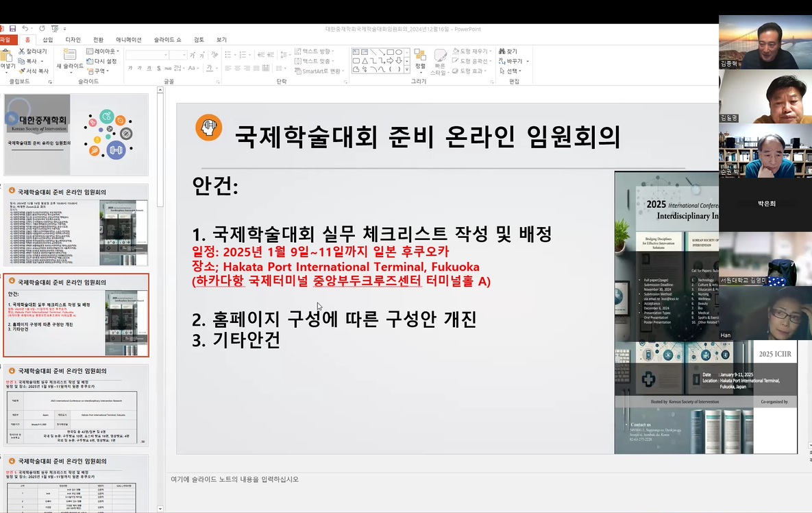This screenshot has height=513, width=812.
Task: Click the Undo arrow icon
Action: click(x=25, y=29)
